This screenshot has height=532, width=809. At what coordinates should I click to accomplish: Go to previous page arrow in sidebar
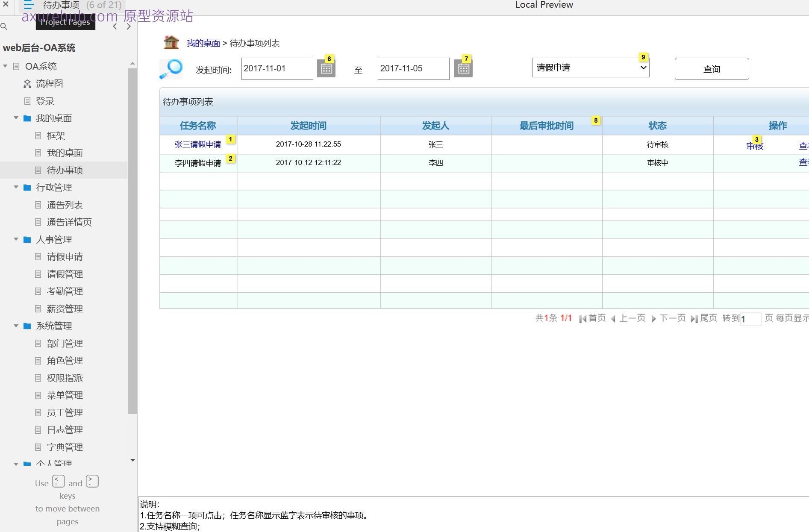click(115, 26)
